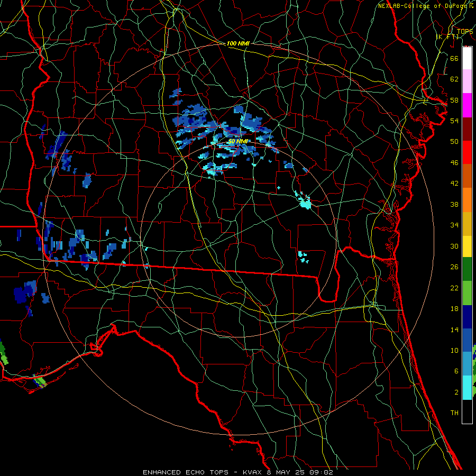Select the "14" legend label
Viewport: 476px width, 476px height.
tap(454, 329)
